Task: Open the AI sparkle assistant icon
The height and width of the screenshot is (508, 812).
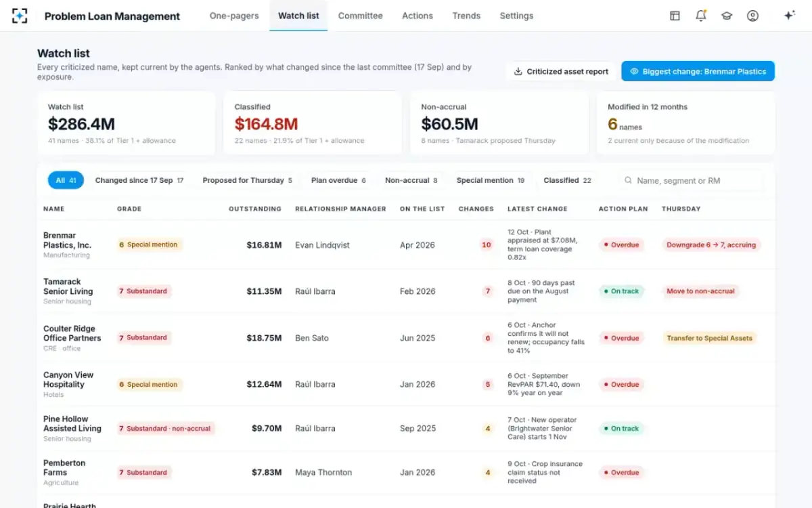Action: [x=789, y=16]
